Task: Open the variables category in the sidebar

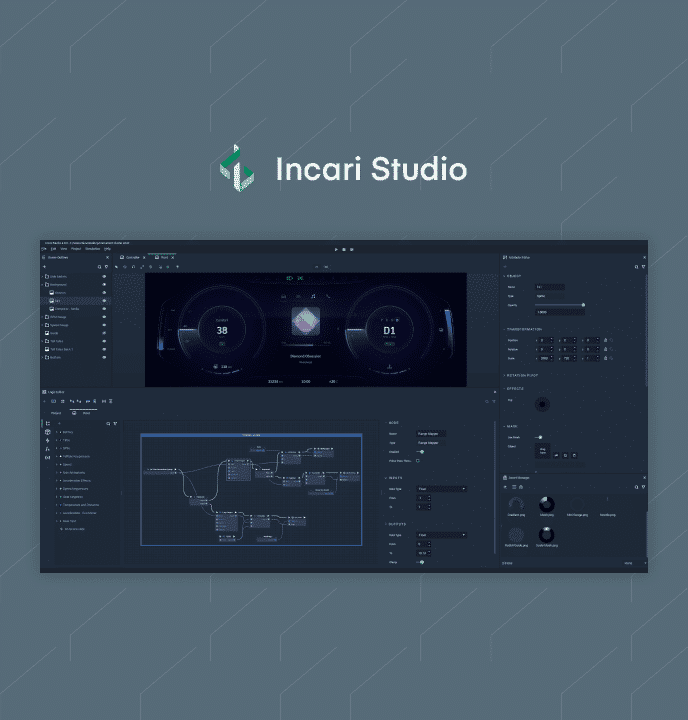Action: [x=48, y=457]
